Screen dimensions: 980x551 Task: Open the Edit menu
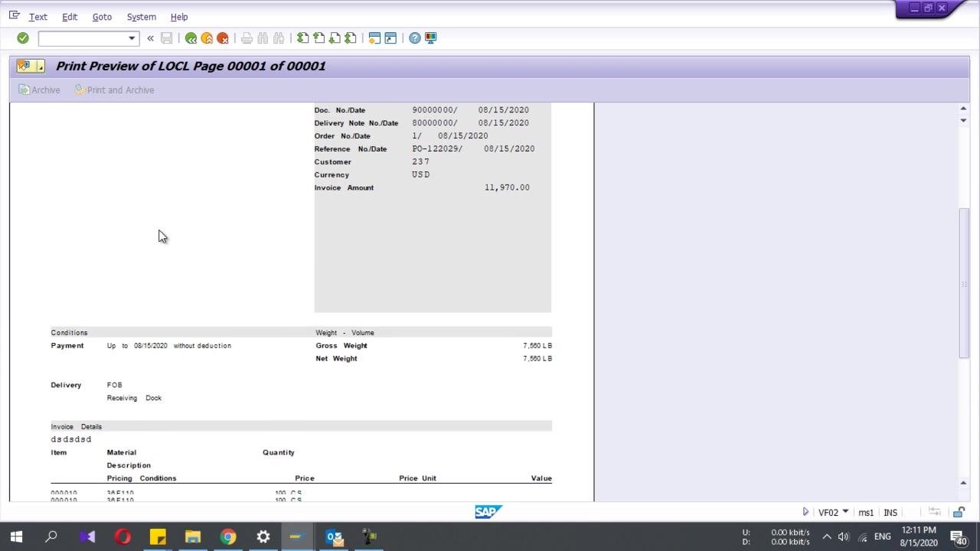[70, 17]
